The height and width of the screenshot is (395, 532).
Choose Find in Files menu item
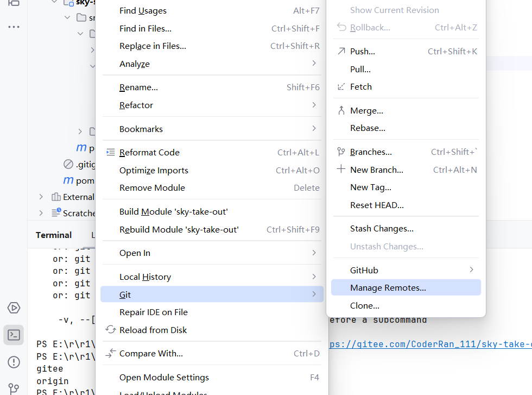(x=212, y=29)
